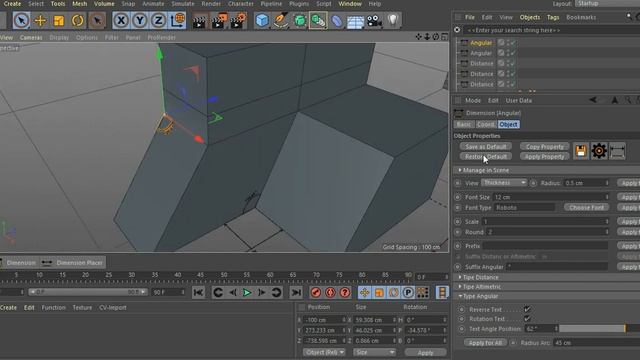Screen dimensions: 640x360
Task: Toggle the Parameter P keyframe icon
Action: [x=408, y=292]
